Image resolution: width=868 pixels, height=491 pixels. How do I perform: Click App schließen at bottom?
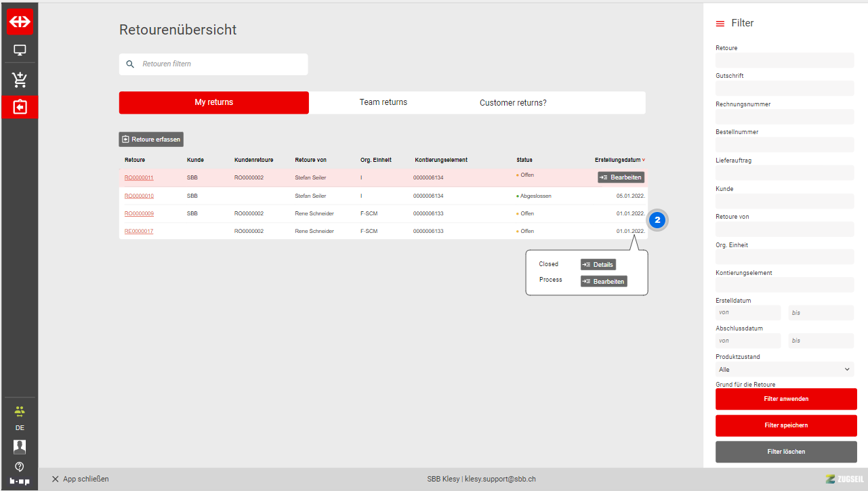pos(80,479)
